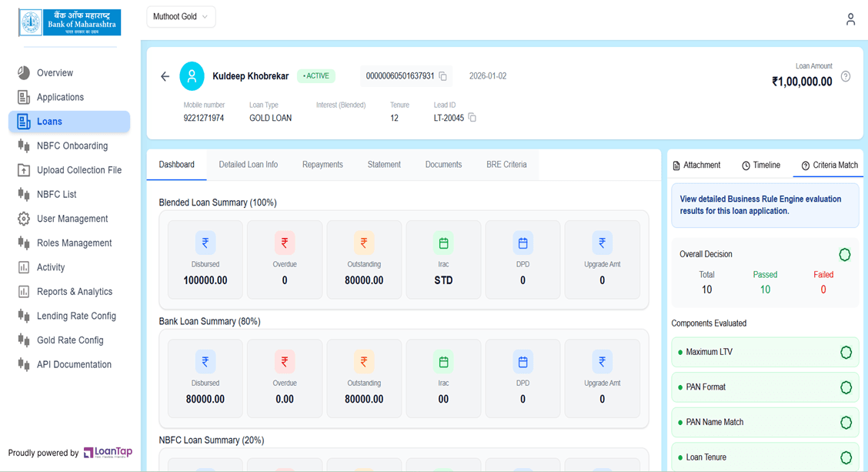Copy the loan account number using copy icon
The width and height of the screenshot is (868, 472).
point(444,76)
